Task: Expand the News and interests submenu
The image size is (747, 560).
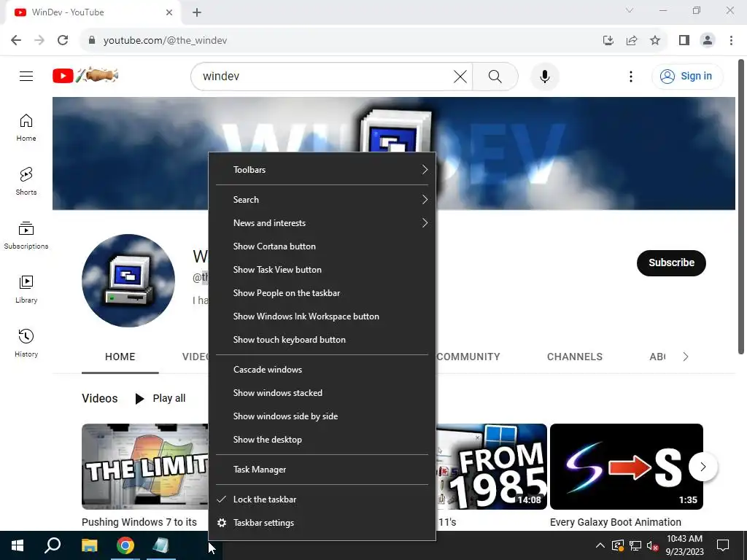Action: pyautogui.click(x=322, y=223)
